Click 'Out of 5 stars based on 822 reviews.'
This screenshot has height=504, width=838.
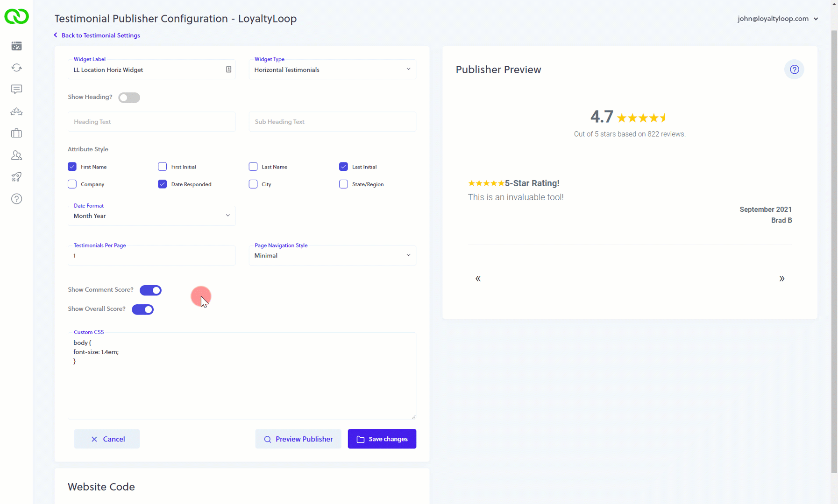point(630,134)
